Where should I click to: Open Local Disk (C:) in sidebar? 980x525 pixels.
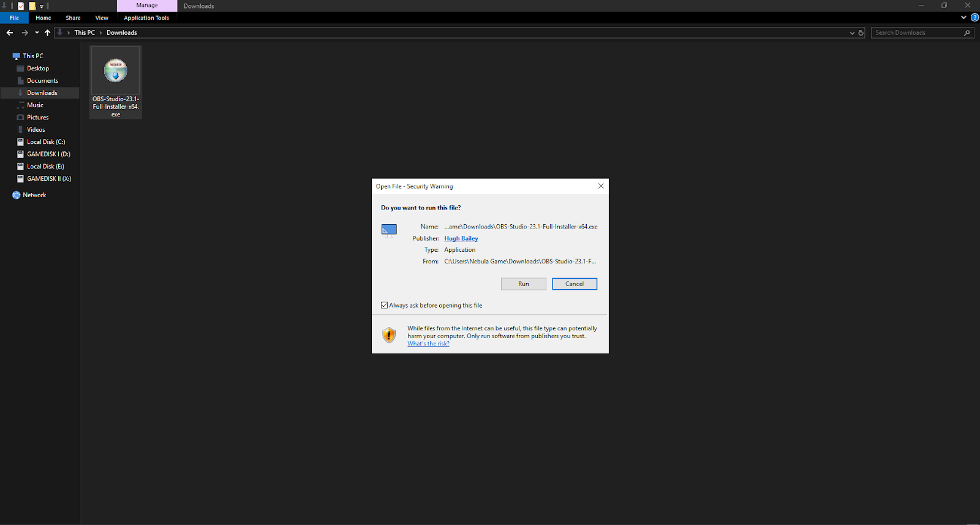46,142
